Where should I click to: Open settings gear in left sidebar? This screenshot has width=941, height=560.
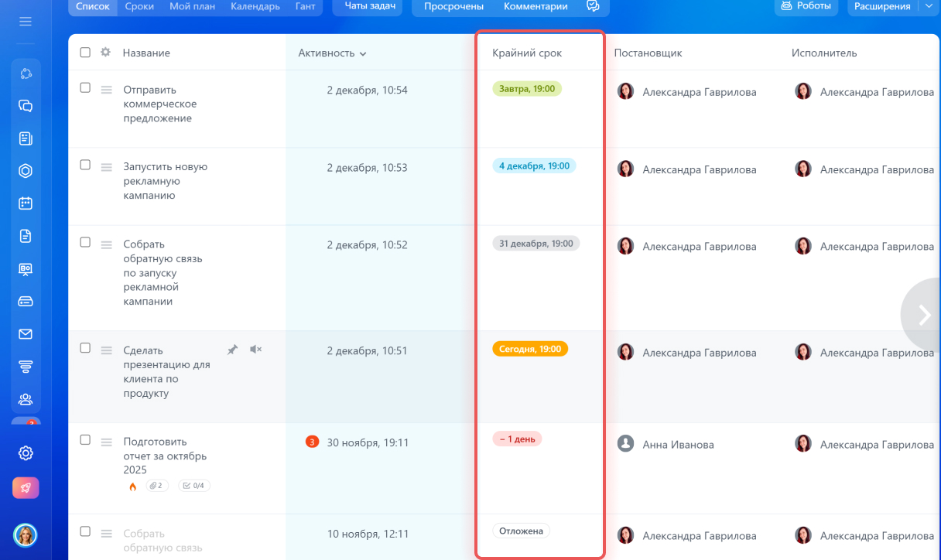pos(26,453)
